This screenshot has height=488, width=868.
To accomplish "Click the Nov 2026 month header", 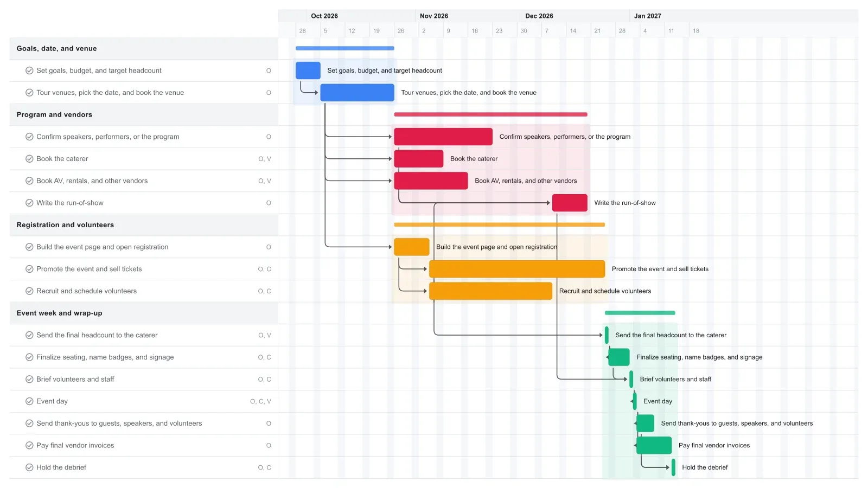I will click(434, 16).
